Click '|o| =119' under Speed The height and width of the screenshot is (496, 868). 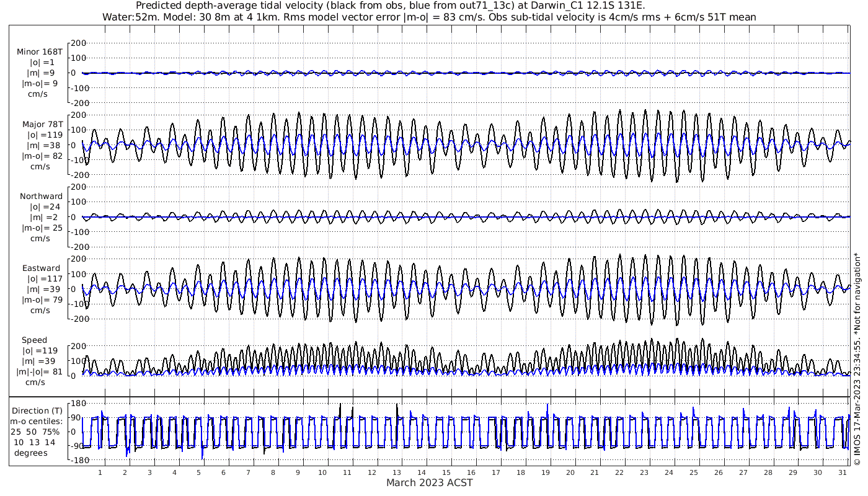click(x=40, y=351)
